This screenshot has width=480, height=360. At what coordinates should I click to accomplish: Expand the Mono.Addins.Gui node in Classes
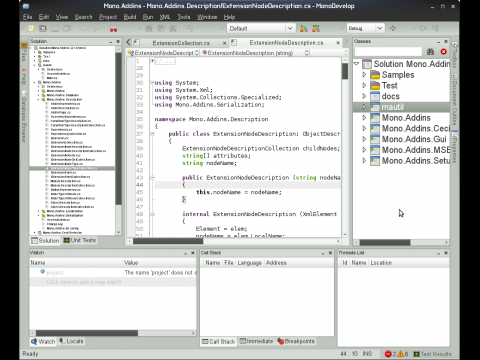364,139
